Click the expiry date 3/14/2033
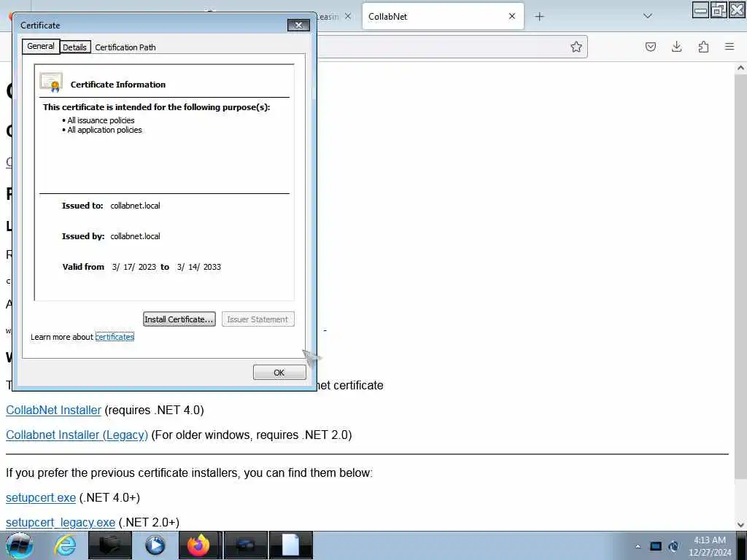Viewport: 747px width, 560px height. [x=198, y=267]
